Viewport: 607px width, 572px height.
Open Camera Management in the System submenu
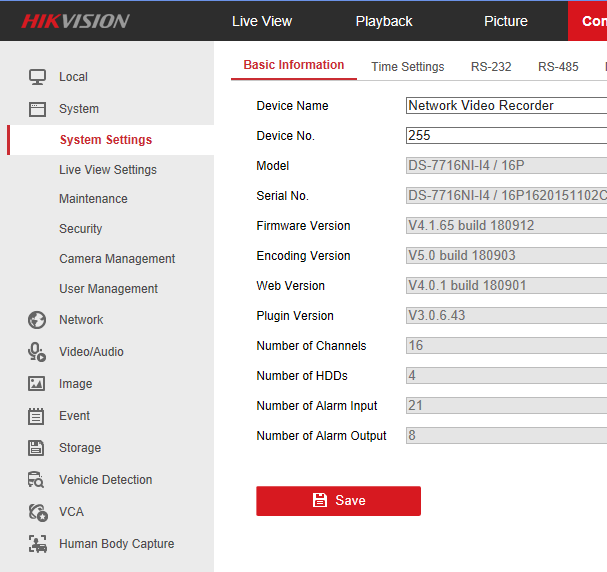pos(117,259)
